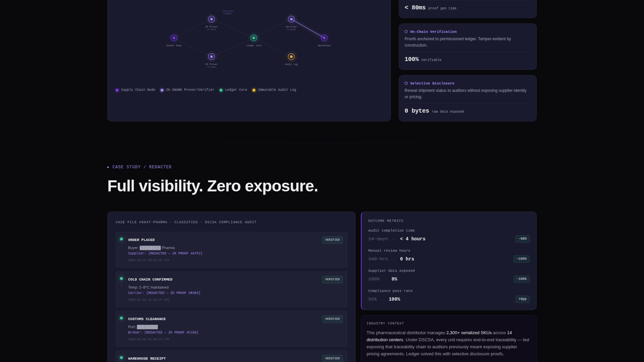Screen dimensions: 644x362
Task: Click the Vendor Node circle in the diagram
Action: (174, 38)
